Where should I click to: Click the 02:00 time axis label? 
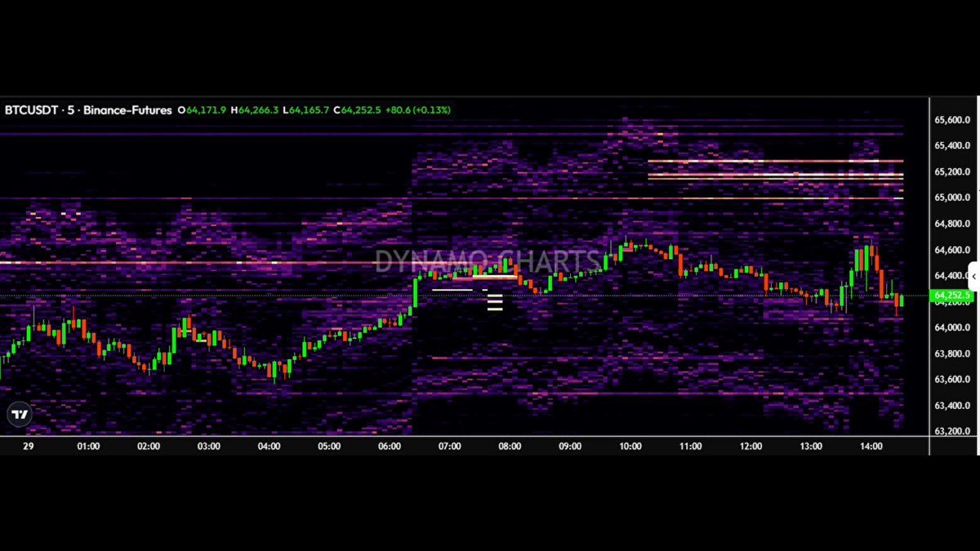click(x=149, y=447)
